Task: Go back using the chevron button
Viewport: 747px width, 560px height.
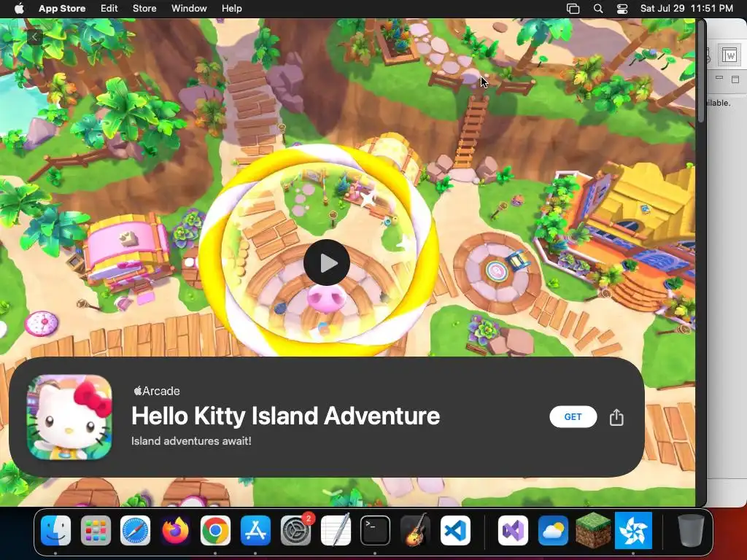Action: pyautogui.click(x=34, y=36)
